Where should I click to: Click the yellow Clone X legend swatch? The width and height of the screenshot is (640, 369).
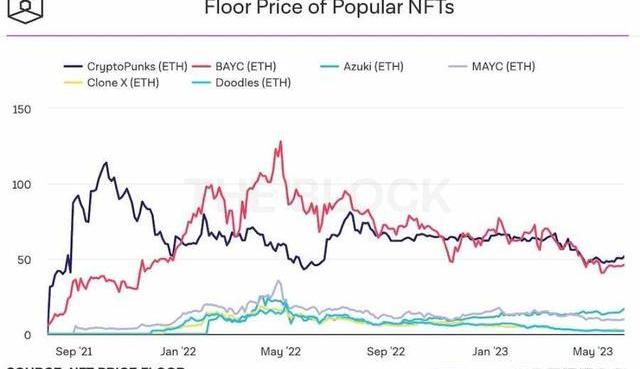(73, 83)
